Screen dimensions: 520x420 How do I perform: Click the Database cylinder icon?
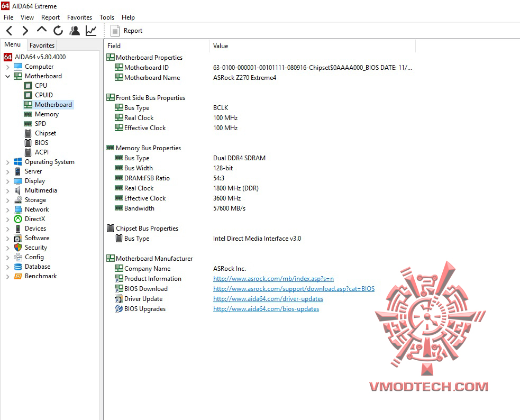click(18, 267)
